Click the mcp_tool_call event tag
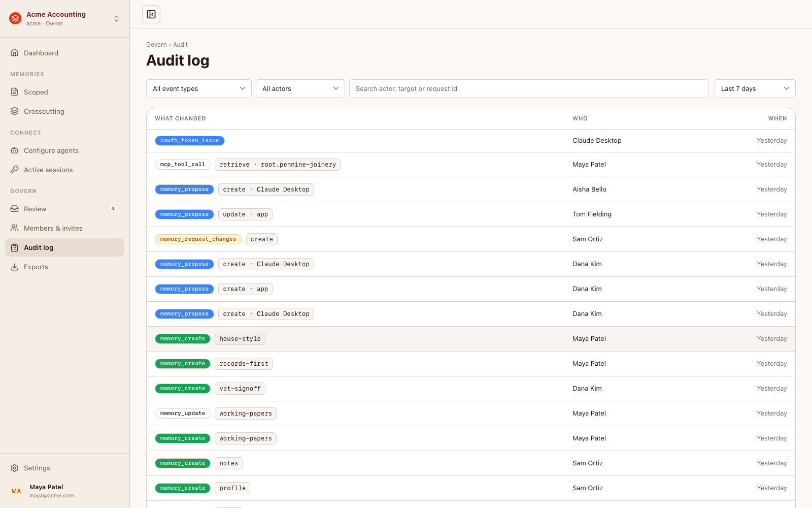Viewport: 812px width, 508px height. coord(183,165)
